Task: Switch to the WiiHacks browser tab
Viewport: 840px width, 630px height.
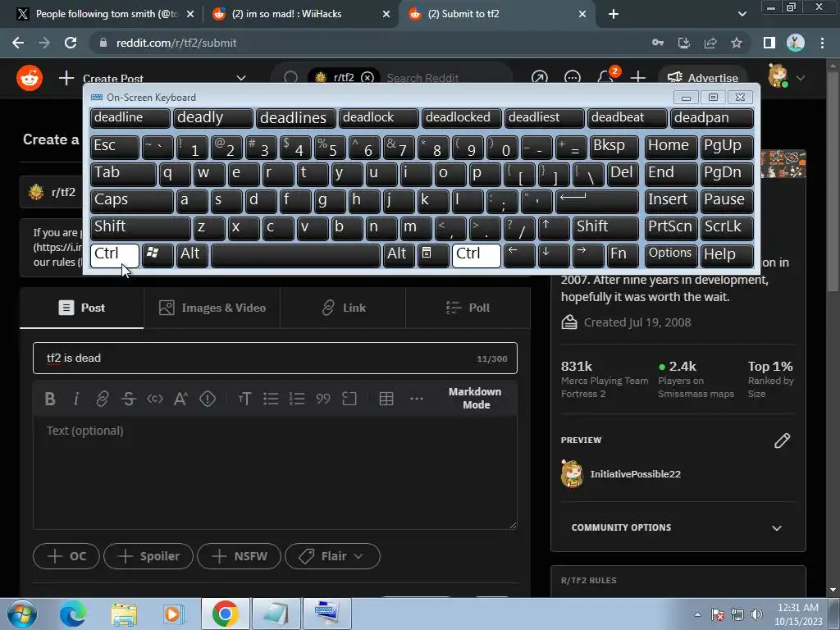Action: 300,14
